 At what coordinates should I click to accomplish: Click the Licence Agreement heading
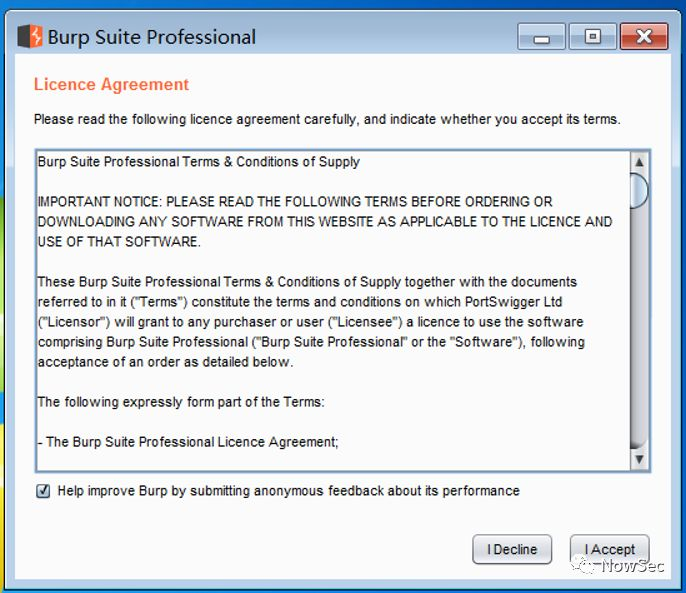tap(111, 85)
